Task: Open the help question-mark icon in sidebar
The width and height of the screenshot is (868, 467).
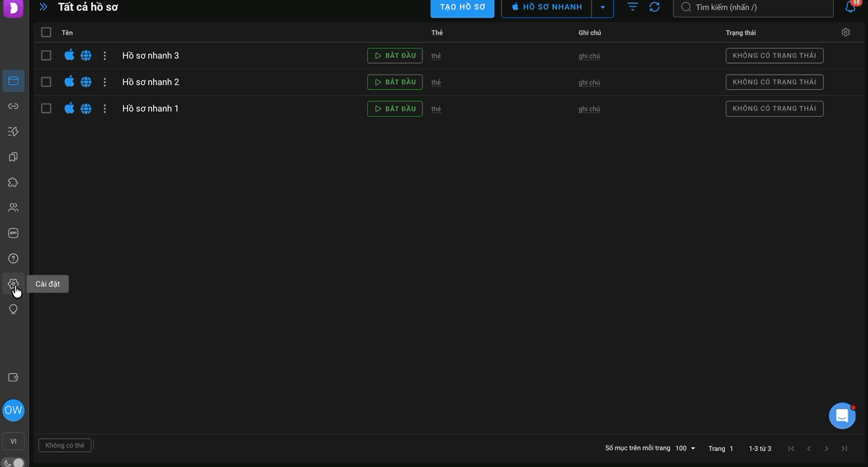Action: (x=13, y=258)
